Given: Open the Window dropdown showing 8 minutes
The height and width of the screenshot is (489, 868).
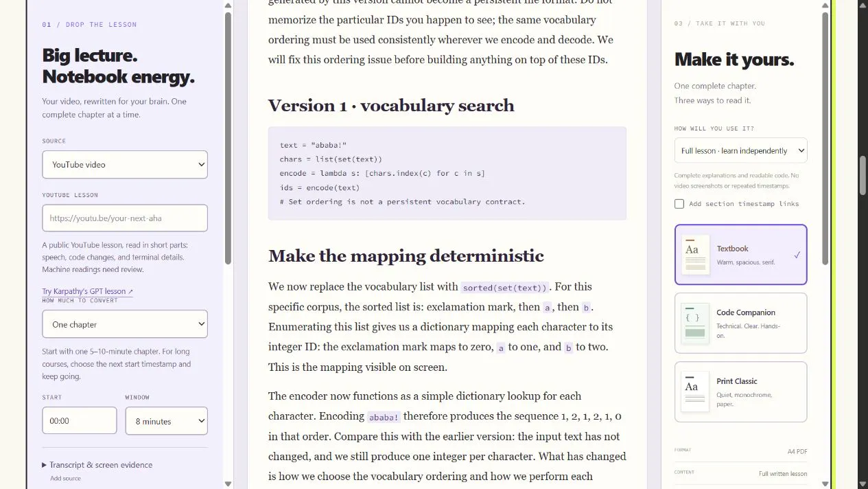Looking at the screenshot, I should click(166, 421).
